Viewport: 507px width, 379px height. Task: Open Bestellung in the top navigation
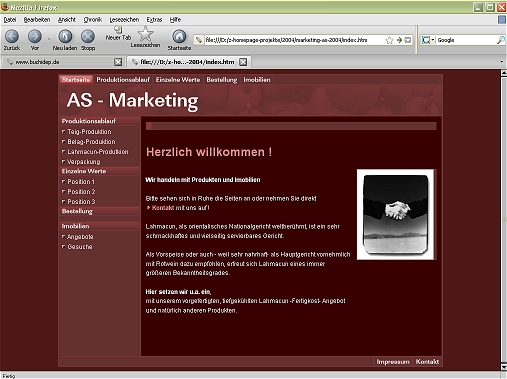(222, 80)
